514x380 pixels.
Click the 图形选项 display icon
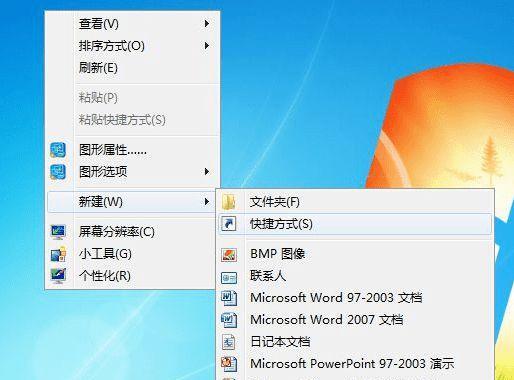point(58,172)
